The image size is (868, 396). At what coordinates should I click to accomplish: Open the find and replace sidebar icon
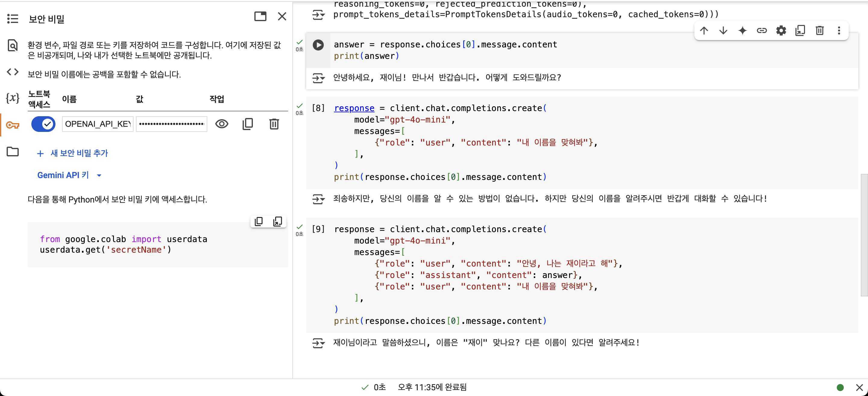(x=12, y=45)
